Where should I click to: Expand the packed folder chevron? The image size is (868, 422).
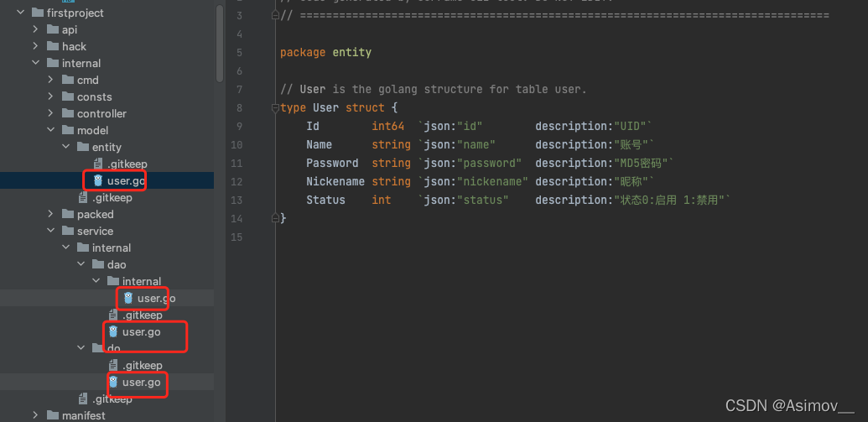click(x=51, y=214)
